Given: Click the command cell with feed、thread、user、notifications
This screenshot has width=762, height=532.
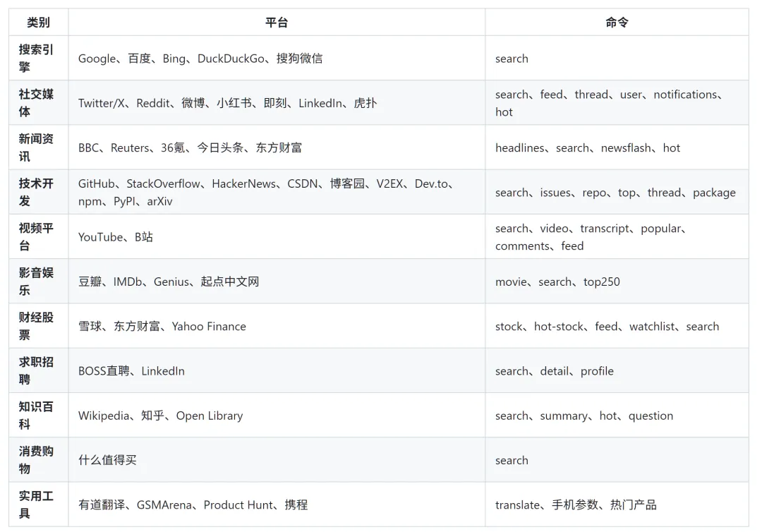Looking at the screenshot, I should click(x=617, y=103).
